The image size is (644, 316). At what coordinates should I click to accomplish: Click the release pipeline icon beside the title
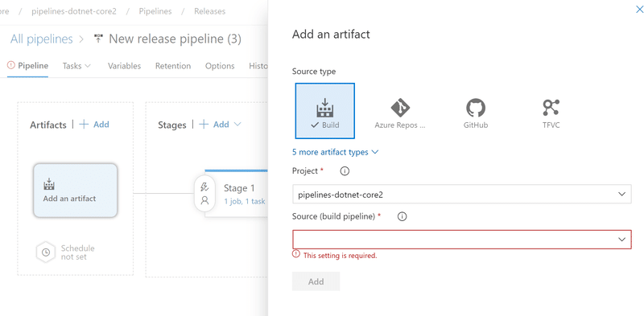[98, 39]
